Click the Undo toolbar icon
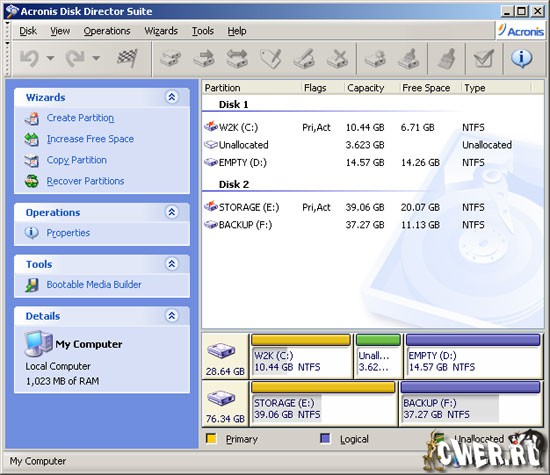This screenshot has height=475, width=550. pos(29,58)
